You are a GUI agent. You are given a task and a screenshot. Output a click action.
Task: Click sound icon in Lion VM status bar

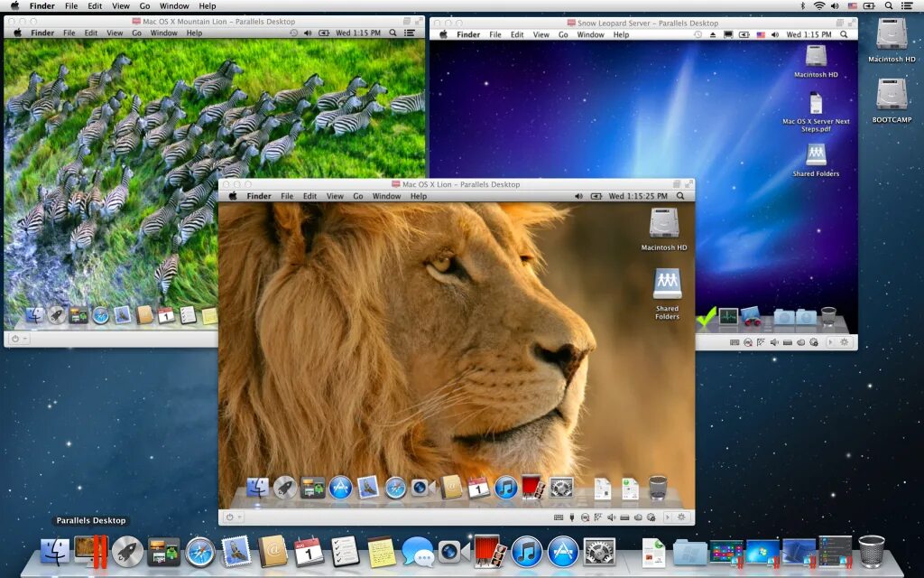[x=611, y=517]
